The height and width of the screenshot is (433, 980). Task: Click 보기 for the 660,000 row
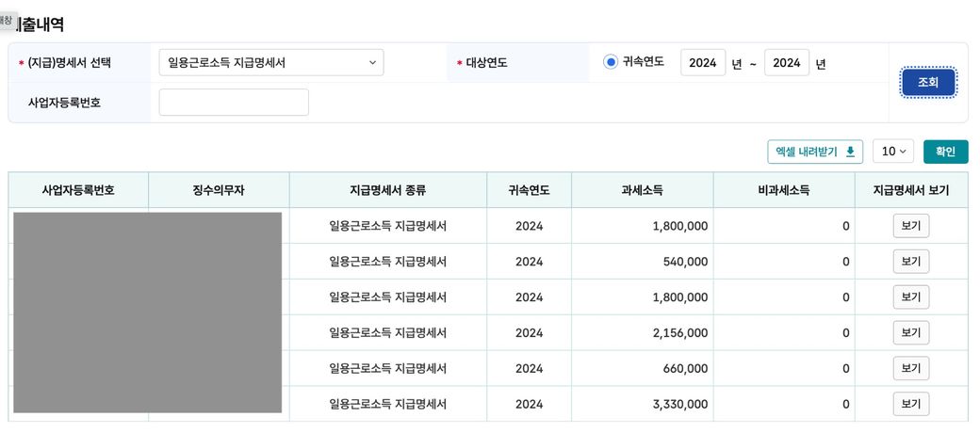pos(910,368)
